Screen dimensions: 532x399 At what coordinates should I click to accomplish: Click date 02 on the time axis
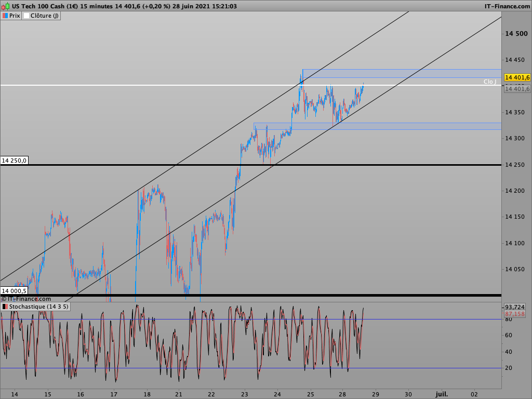click(x=474, y=394)
